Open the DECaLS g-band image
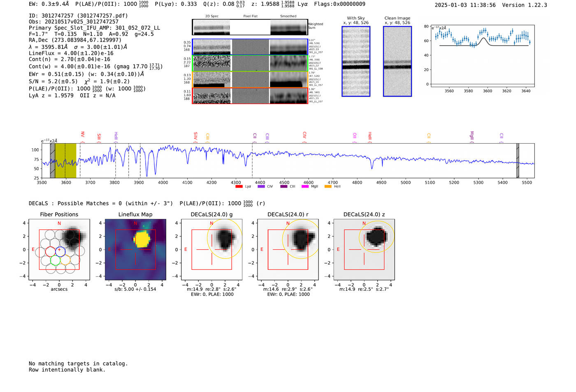 tap(212, 250)
